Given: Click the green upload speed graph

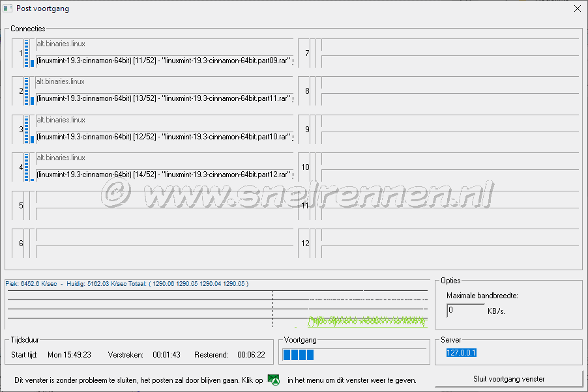Looking at the screenshot, I should tap(367, 322).
